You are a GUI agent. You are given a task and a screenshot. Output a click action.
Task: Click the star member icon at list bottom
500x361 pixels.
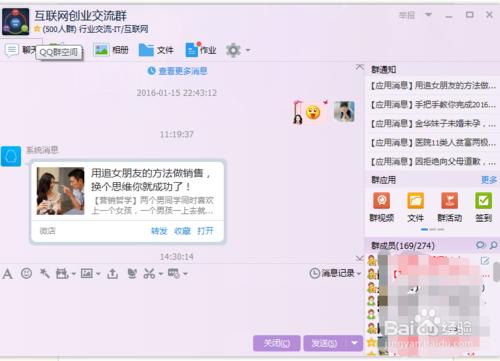click(371, 342)
